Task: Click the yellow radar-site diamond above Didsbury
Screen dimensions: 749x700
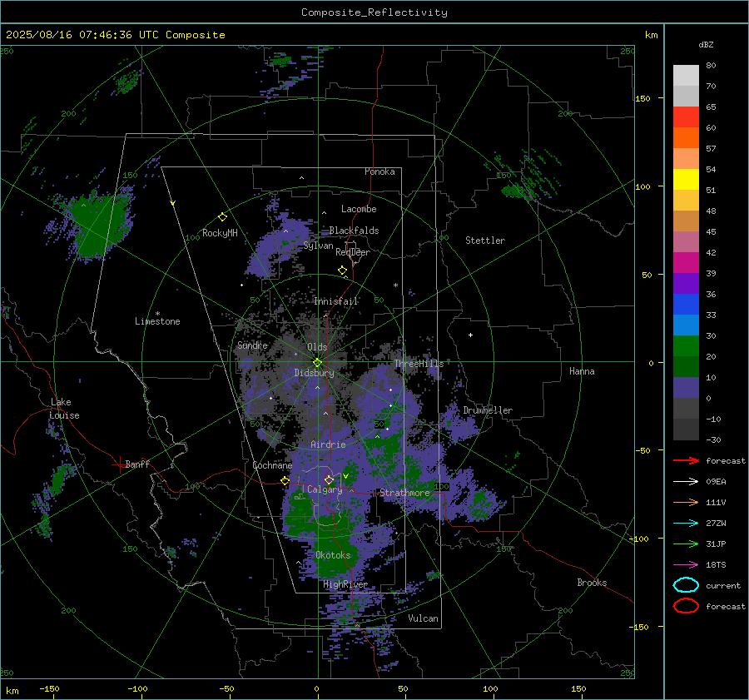Action: (x=317, y=363)
